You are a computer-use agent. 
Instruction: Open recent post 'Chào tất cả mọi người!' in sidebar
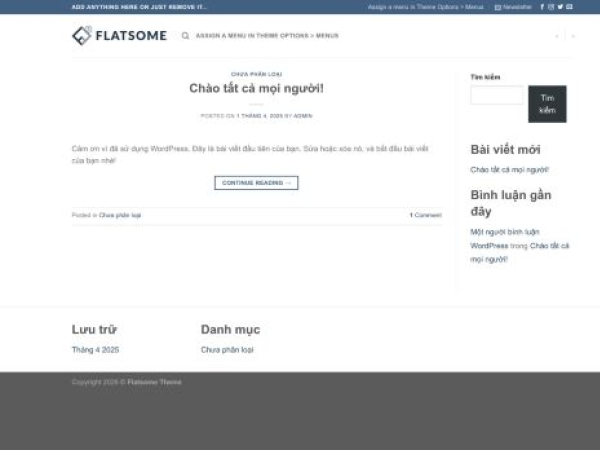coord(509,170)
